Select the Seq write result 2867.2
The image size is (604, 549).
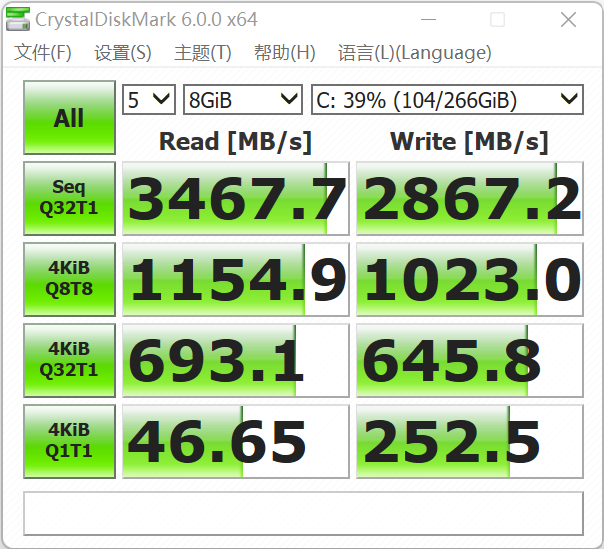coord(470,198)
